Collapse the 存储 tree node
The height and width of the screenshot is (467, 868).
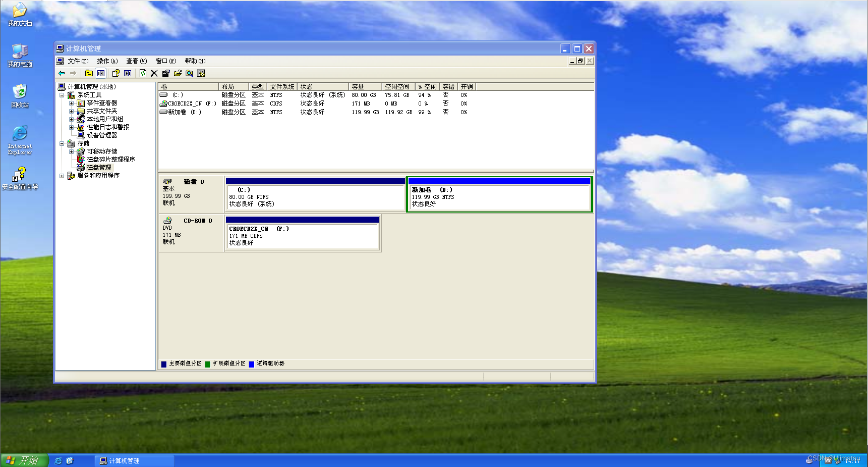coord(62,143)
